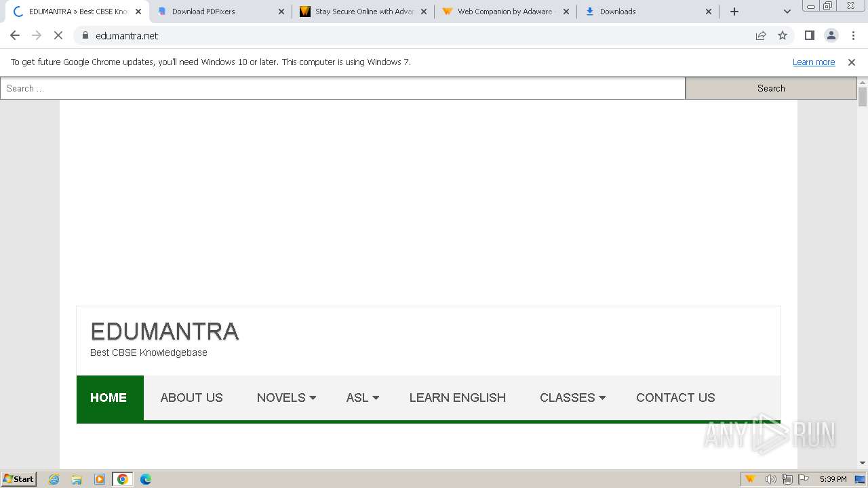View site information lock icon
Viewport: 868px width, 488px height.
tap(85, 35)
